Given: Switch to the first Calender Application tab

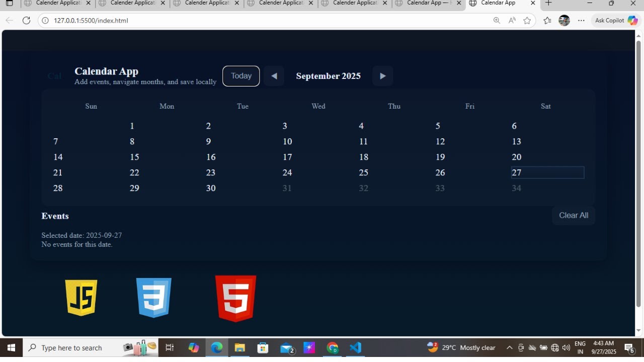Looking at the screenshot, I should coord(58,3).
